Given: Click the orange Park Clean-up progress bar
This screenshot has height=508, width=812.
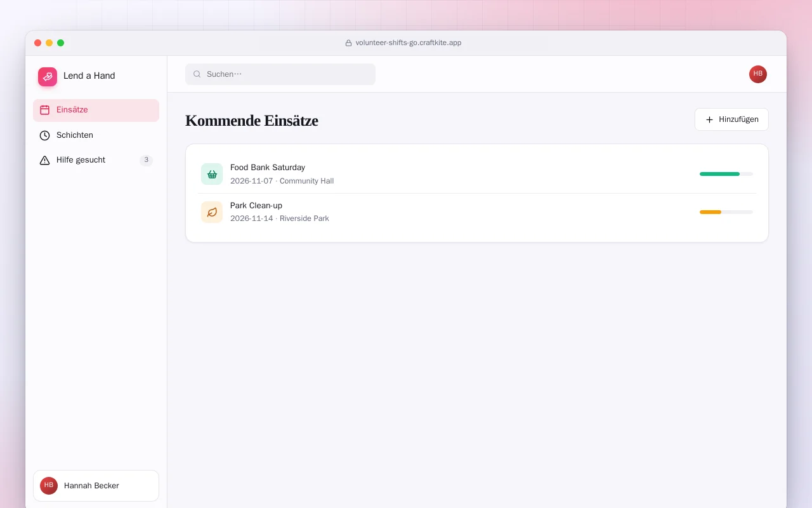Looking at the screenshot, I should [x=726, y=212].
